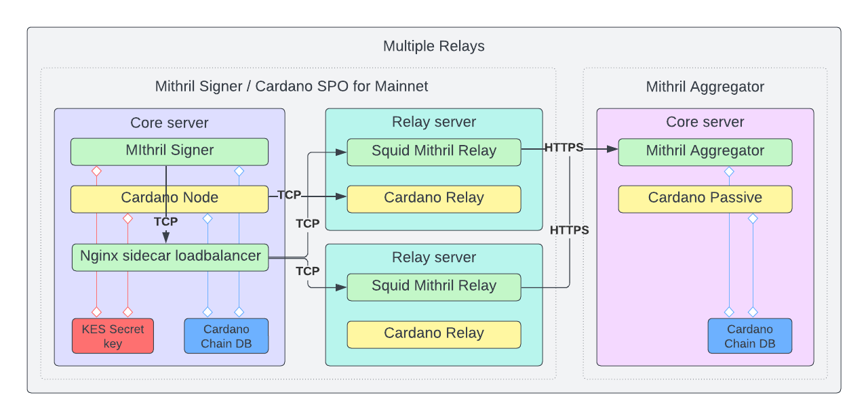
Task: Select the bottom Relay server heading
Action: click(x=434, y=257)
